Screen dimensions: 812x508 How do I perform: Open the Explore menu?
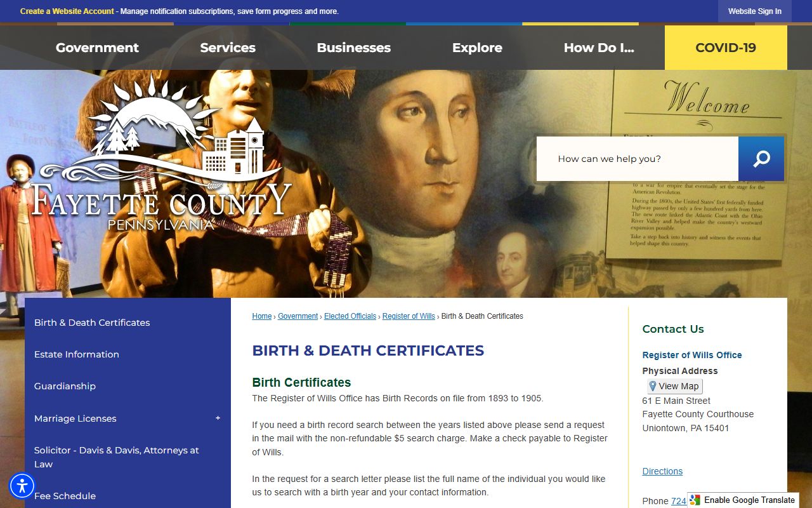pyautogui.click(x=477, y=48)
